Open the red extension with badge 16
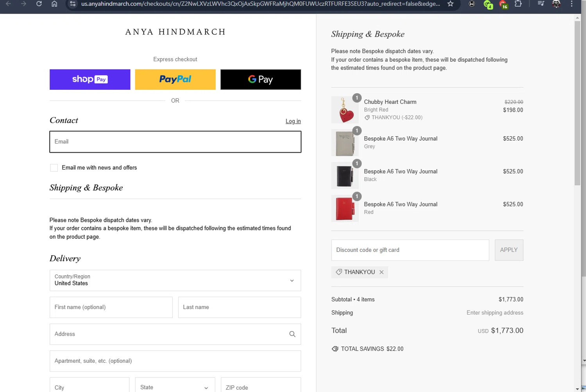 tap(503, 4)
